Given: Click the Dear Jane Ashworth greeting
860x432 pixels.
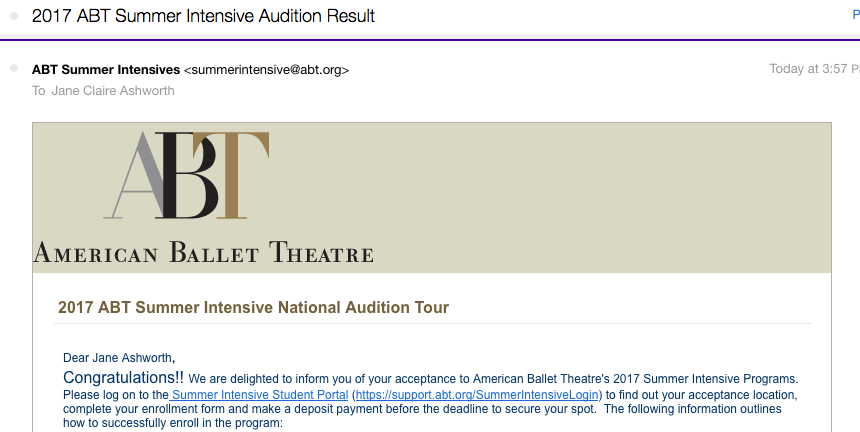Looking at the screenshot, I should click(x=119, y=358).
